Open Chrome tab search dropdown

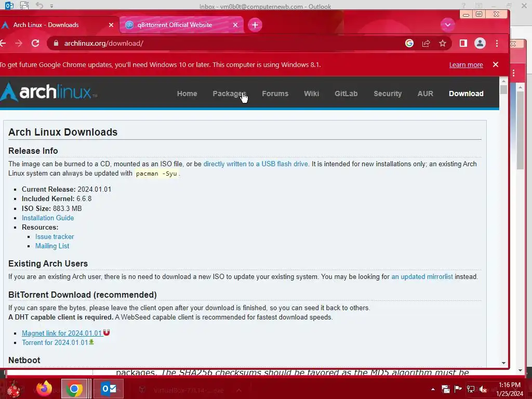[447, 25]
